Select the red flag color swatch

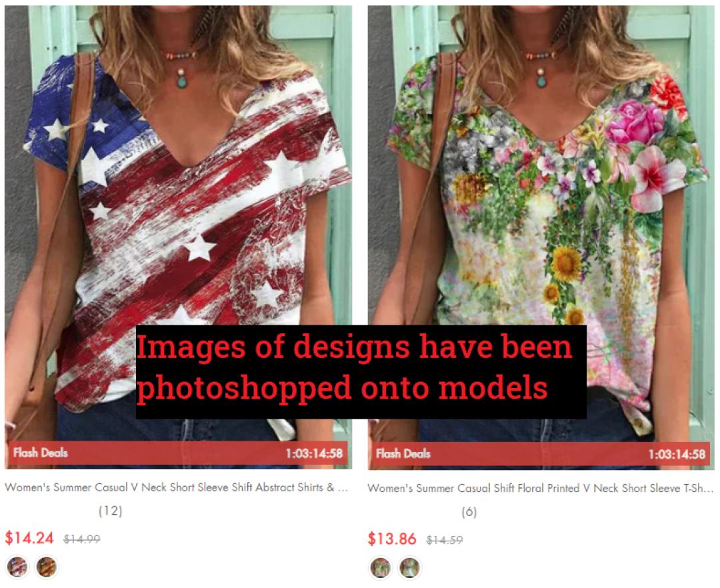click(x=17, y=567)
